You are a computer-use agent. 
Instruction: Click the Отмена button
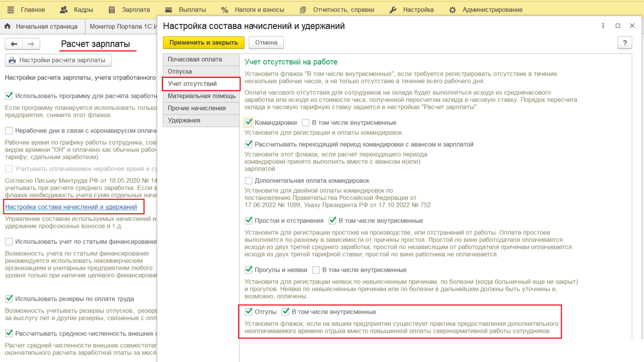coord(266,43)
